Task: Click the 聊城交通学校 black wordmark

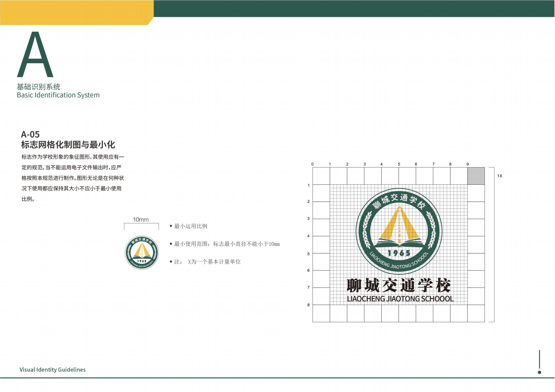Action: [399, 285]
